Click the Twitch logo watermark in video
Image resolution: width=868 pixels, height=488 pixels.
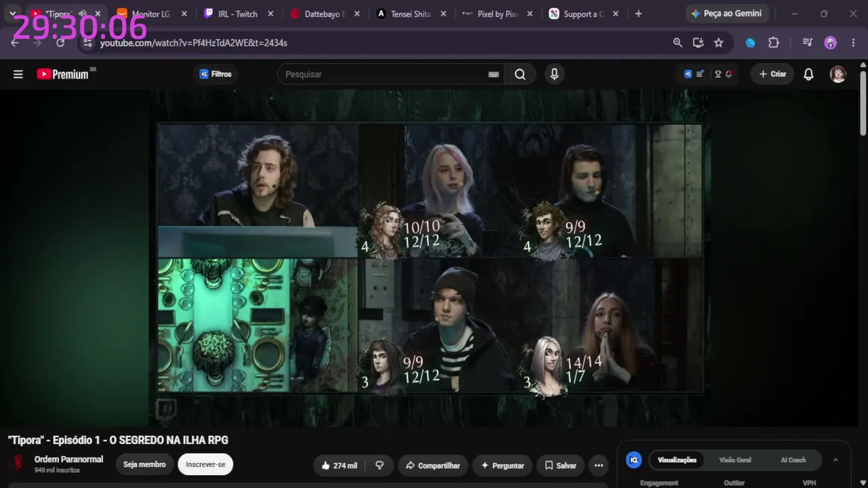[x=166, y=409]
